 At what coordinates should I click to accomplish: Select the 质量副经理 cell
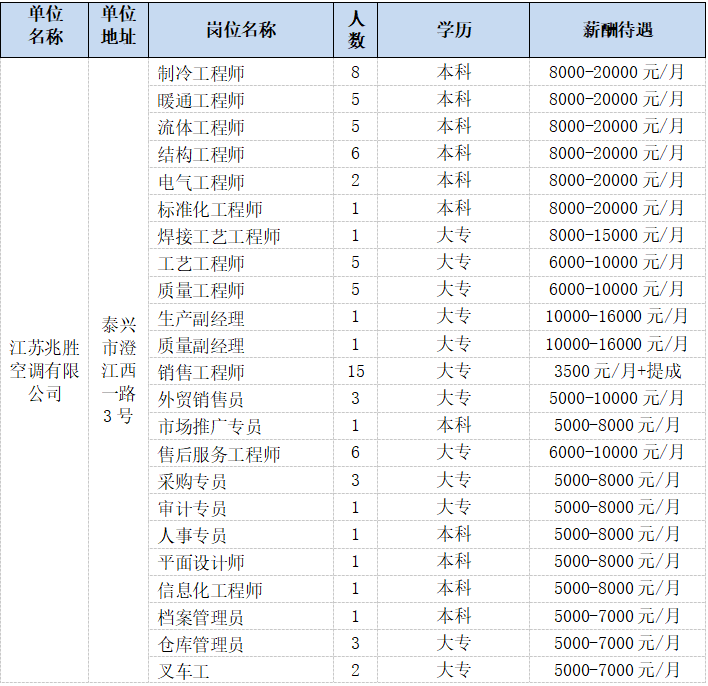[x=241, y=344]
